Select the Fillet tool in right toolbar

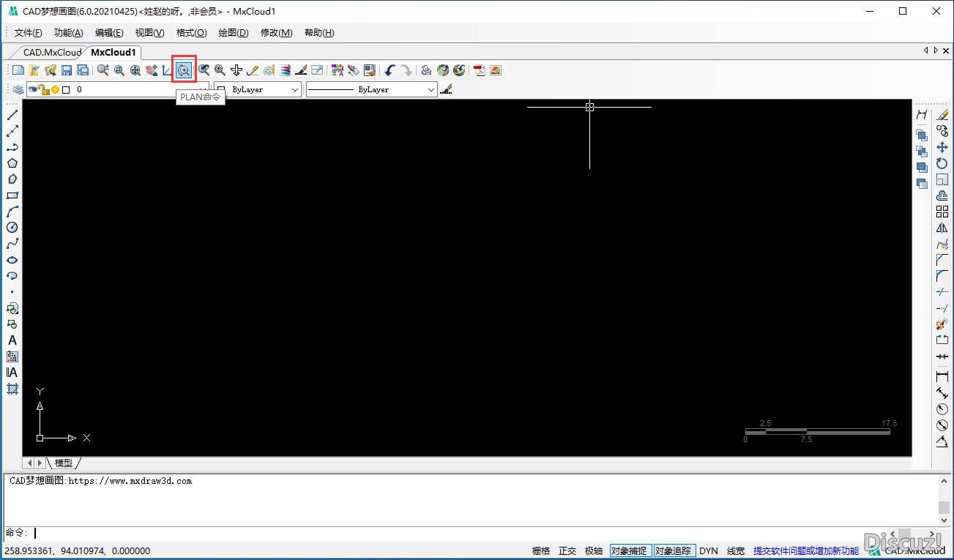[x=942, y=276]
